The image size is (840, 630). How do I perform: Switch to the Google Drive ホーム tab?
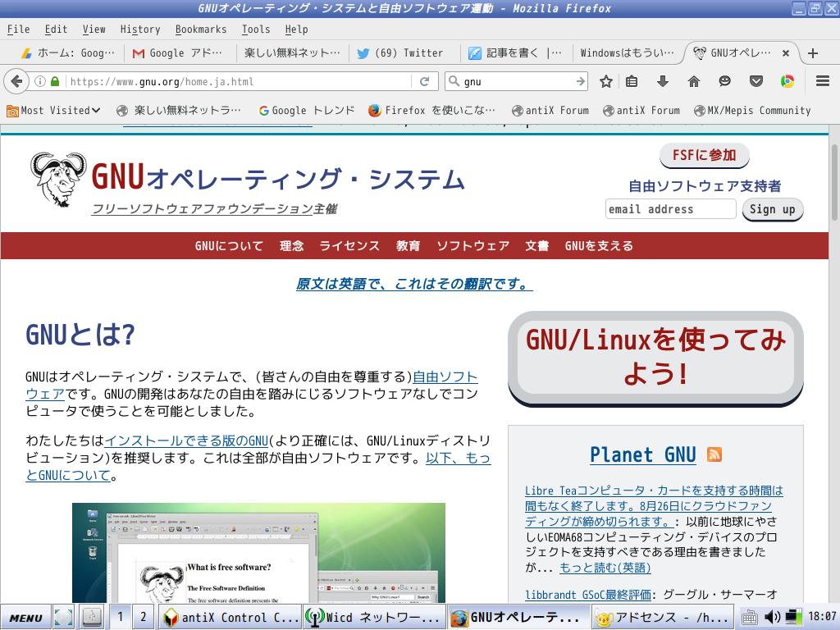(67, 53)
